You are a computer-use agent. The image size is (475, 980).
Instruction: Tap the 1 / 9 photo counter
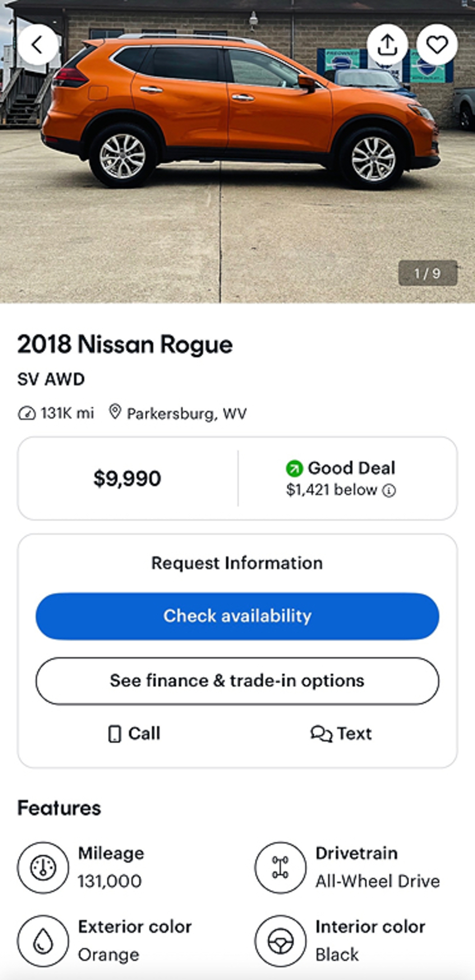(x=427, y=273)
